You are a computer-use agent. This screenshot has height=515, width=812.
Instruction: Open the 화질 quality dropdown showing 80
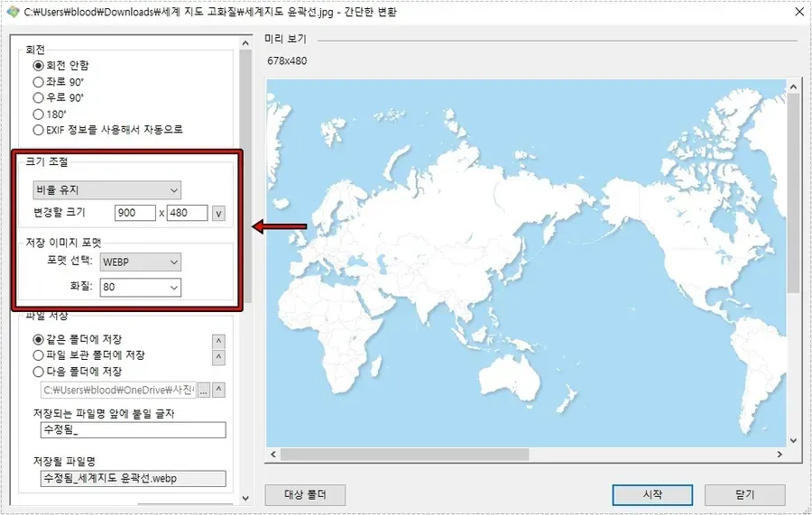141,287
